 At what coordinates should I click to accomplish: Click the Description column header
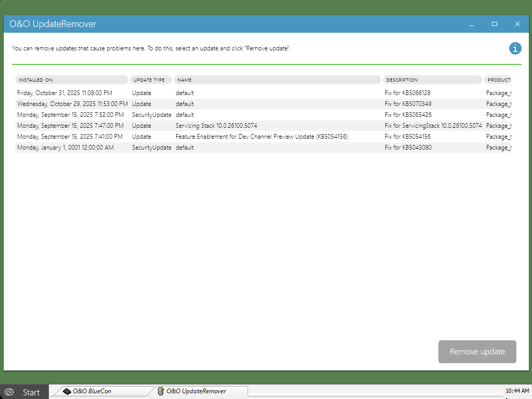(433, 80)
